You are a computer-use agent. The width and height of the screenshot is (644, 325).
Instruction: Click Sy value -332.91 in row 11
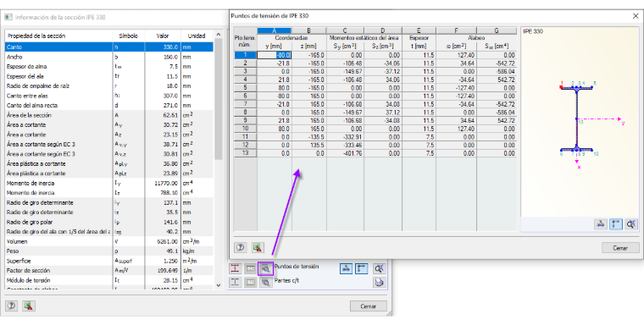pos(345,137)
